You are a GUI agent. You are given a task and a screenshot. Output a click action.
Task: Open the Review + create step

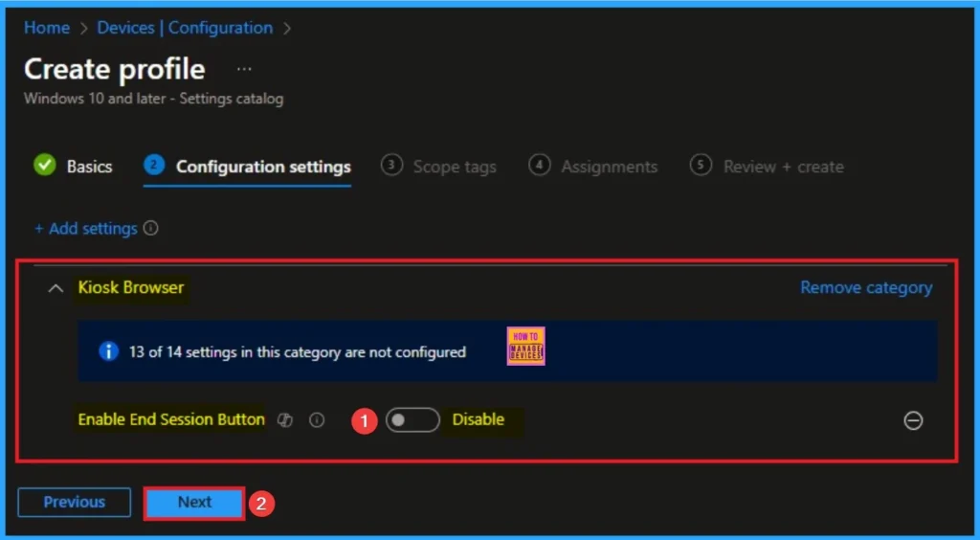tap(783, 167)
